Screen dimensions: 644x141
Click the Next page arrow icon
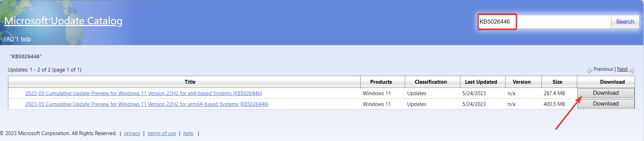[x=632, y=70]
